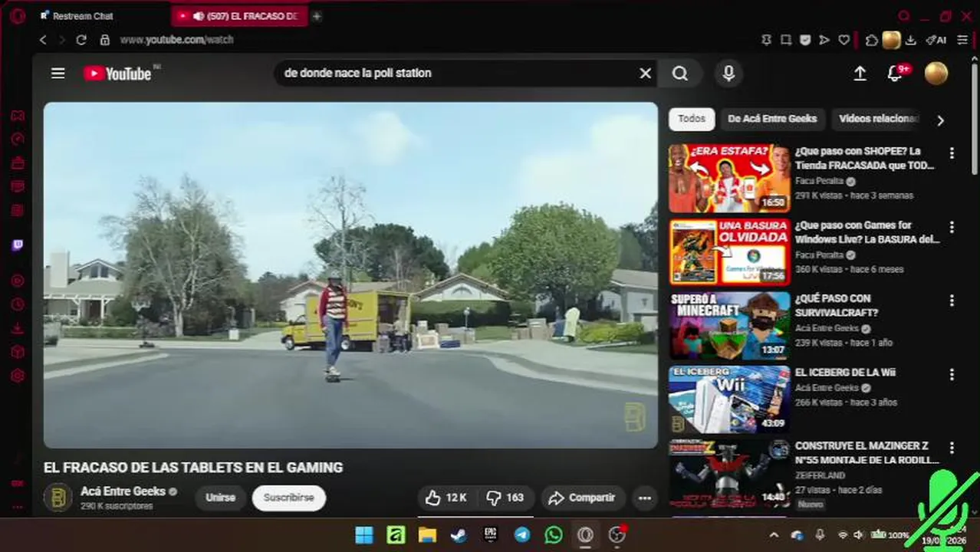Show hidden system tray icons chevron
The image size is (980, 552).
point(774,535)
